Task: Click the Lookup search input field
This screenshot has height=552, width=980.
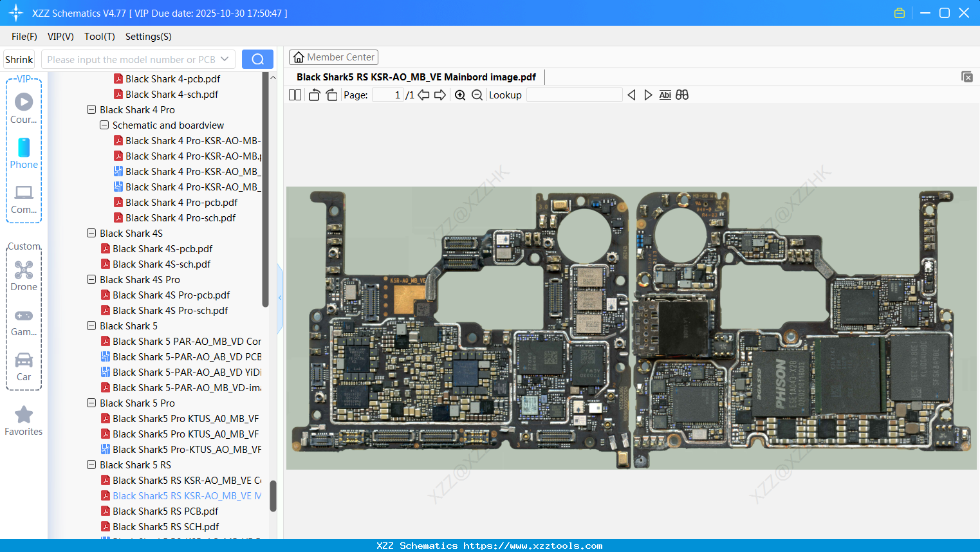Action: click(575, 95)
